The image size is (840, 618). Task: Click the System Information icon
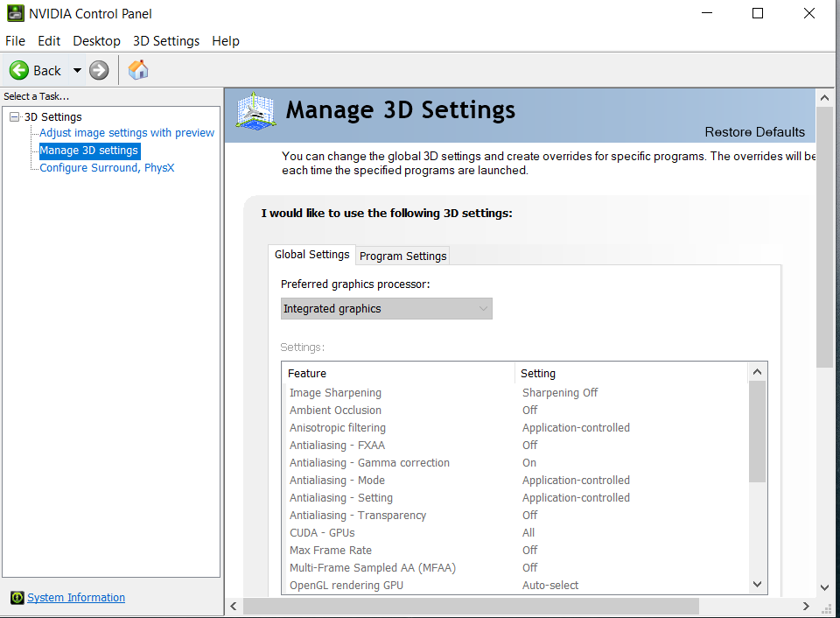click(x=17, y=598)
